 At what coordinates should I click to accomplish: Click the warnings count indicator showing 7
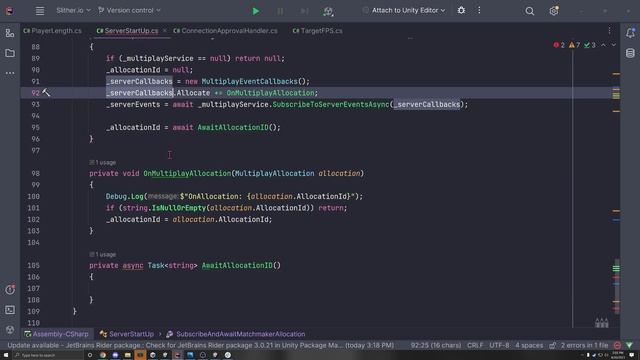pyautogui.click(x=574, y=45)
